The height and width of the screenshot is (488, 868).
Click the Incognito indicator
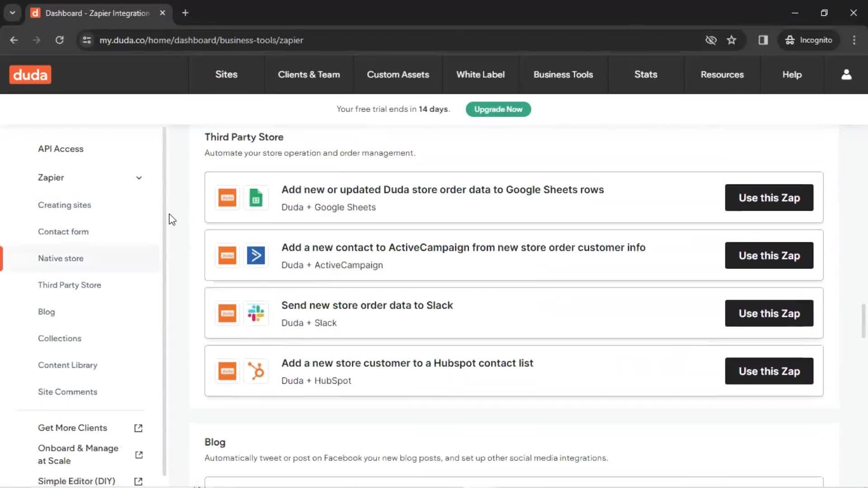click(x=809, y=40)
